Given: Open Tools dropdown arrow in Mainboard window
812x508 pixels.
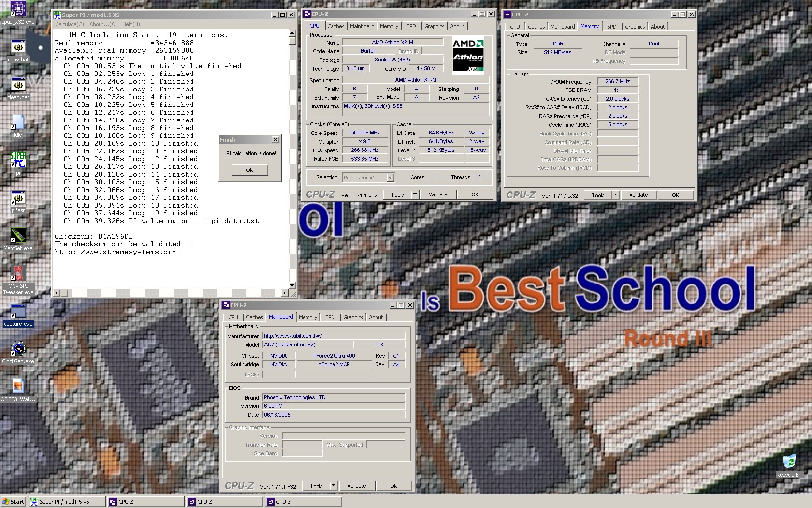Looking at the screenshot, I should pos(333,486).
